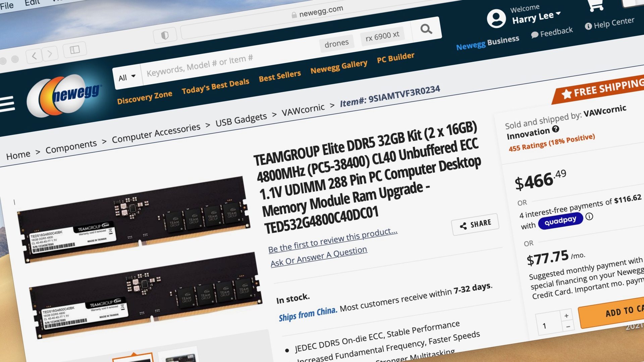Select the second product thumbnail
644x362 pixels.
click(x=178, y=355)
